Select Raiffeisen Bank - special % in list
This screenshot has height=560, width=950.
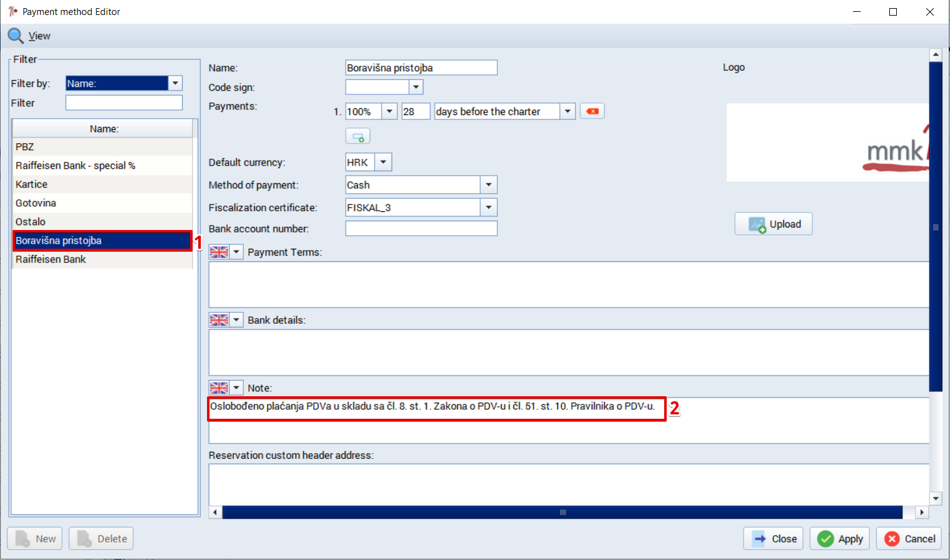[x=102, y=166]
